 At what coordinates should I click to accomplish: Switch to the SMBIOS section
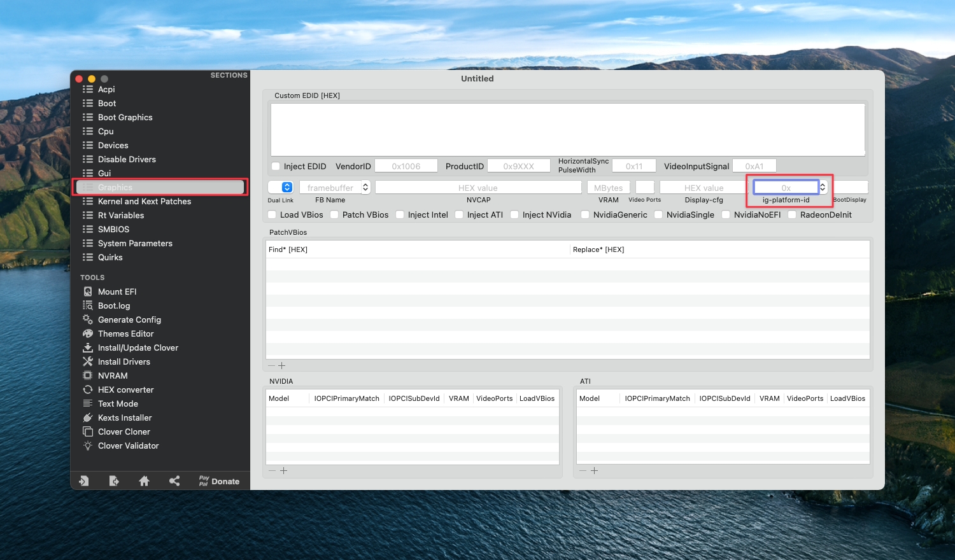point(113,229)
